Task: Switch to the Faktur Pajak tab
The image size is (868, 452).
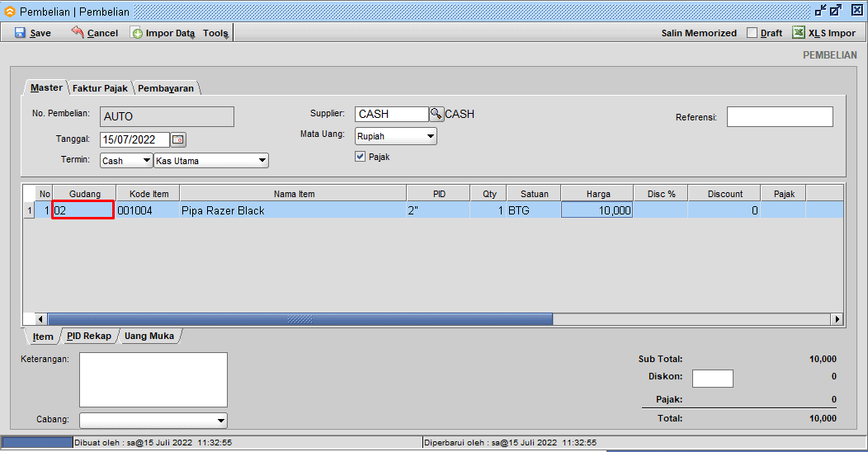Action: pyautogui.click(x=100, y=88)
